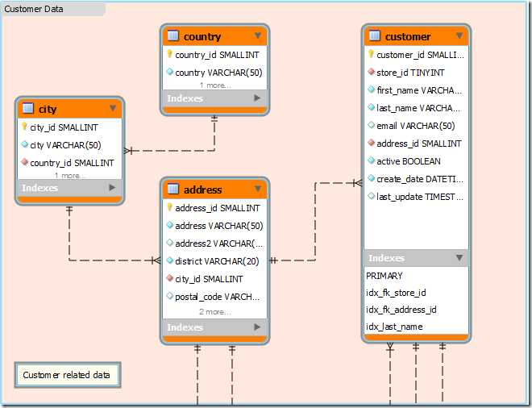Screen dimensions: 532x408
Task: Click the address table title text
Action: (202, 189)
